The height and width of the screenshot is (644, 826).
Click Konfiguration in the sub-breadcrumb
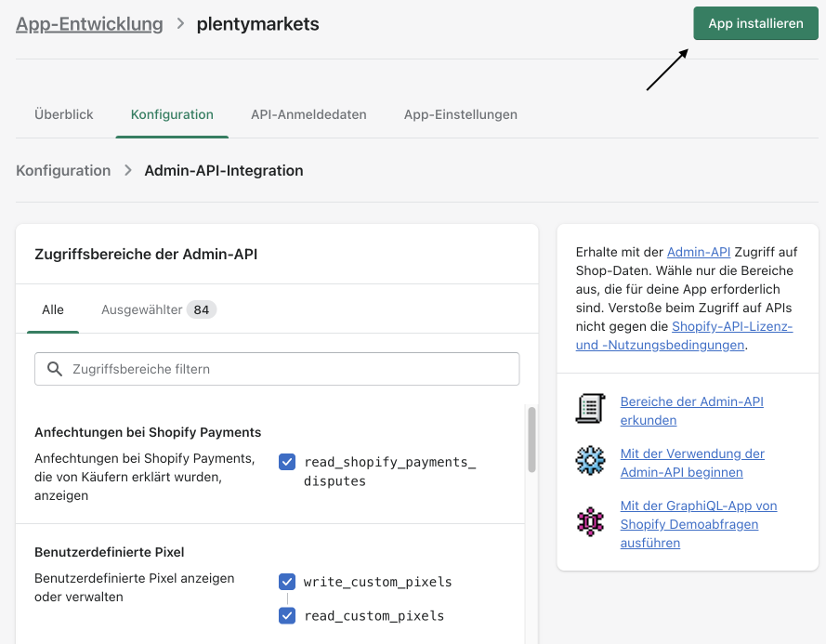(63, 171)
